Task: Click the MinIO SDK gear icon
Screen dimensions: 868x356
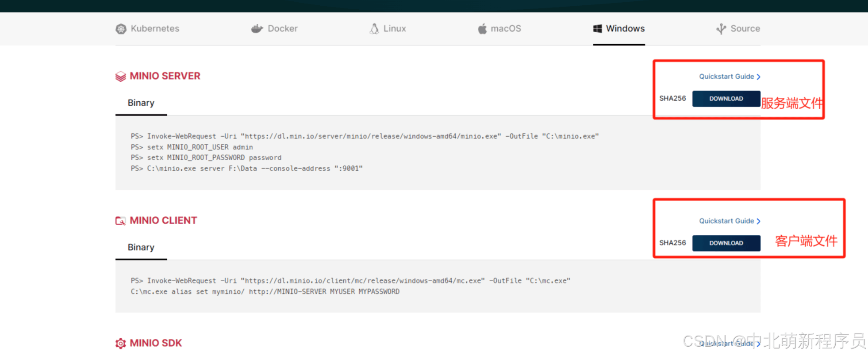Action: (120, 343)
